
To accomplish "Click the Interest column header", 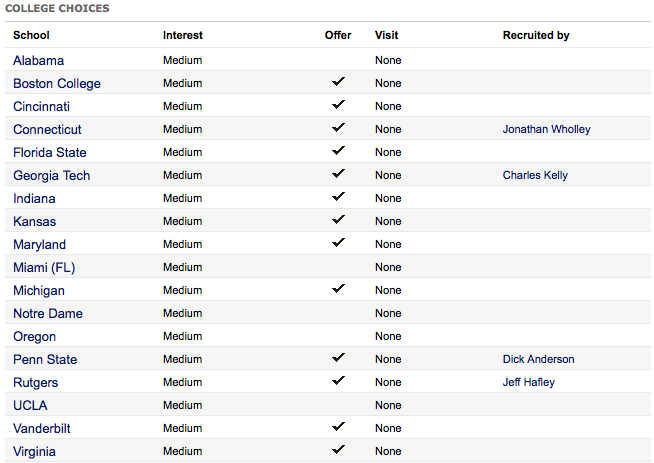I will (x=183, y=35).
